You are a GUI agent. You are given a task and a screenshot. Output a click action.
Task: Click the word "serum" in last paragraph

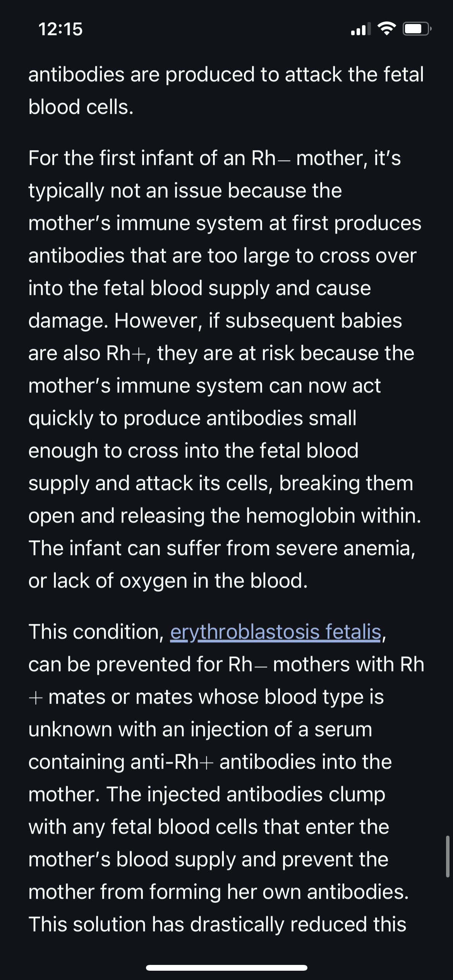click(x=343, y=730)
